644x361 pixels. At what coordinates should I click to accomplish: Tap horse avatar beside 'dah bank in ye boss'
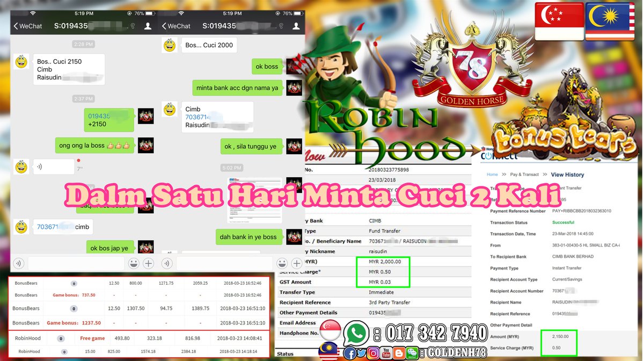point(294,236)
